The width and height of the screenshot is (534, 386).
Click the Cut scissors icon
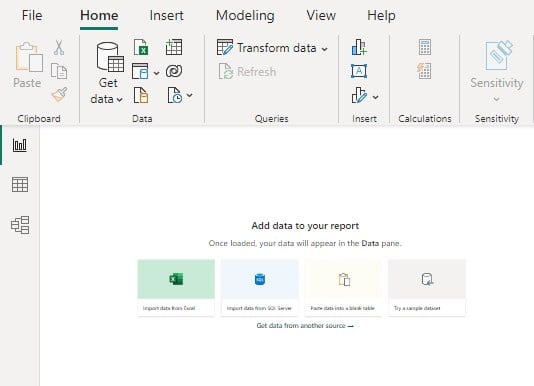tap(59, 48)
